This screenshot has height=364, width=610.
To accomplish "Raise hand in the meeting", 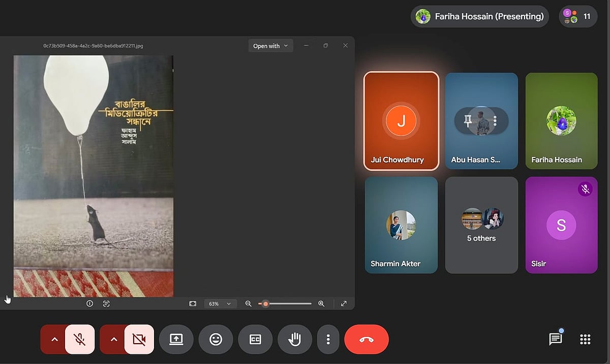I will pyautogui.click(x=295, y=339).
